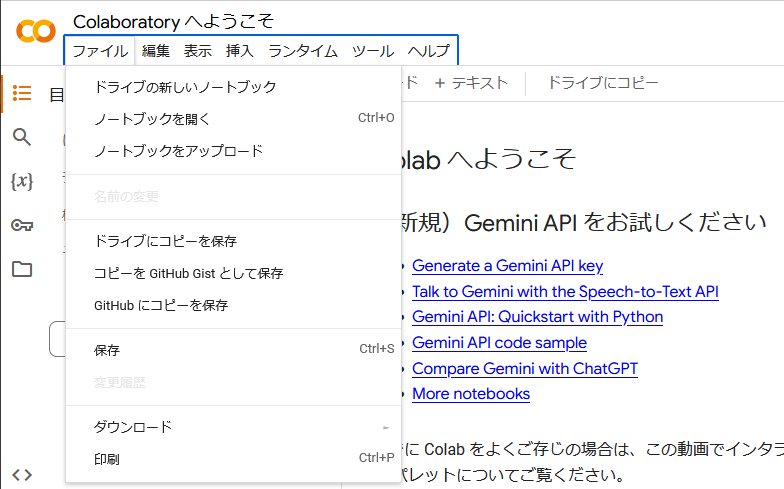Open the code snippets angle-bracket icon

[22, 474]
